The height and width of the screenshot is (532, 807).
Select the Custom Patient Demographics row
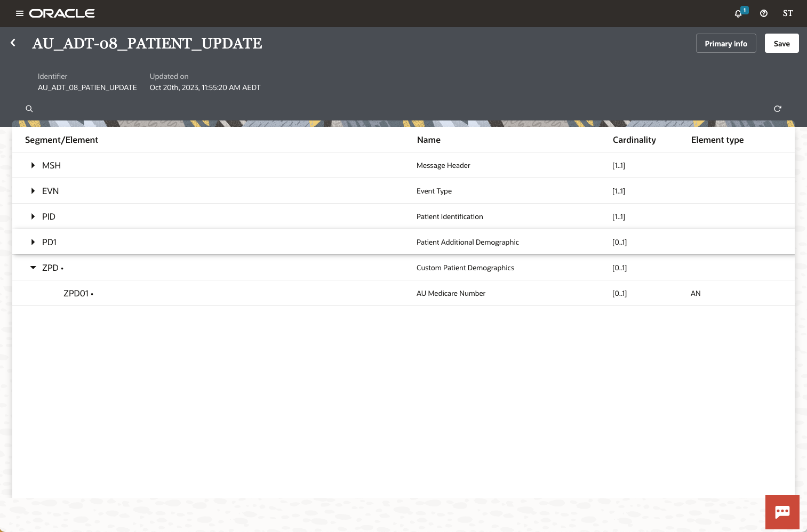(465, 268)
